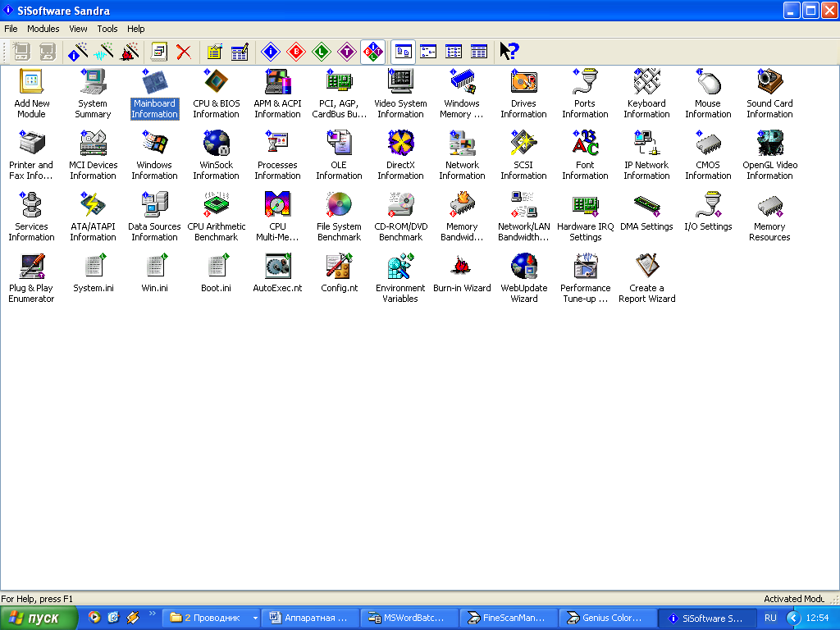Open the Help menu
This screenshot has height=630, width=840.
tap(135, 29)
